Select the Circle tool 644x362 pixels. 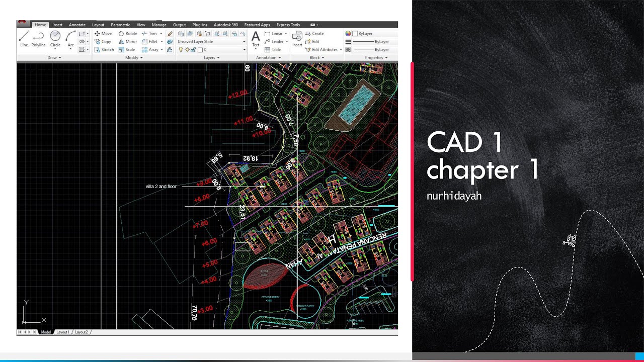[x=55, y=39]
